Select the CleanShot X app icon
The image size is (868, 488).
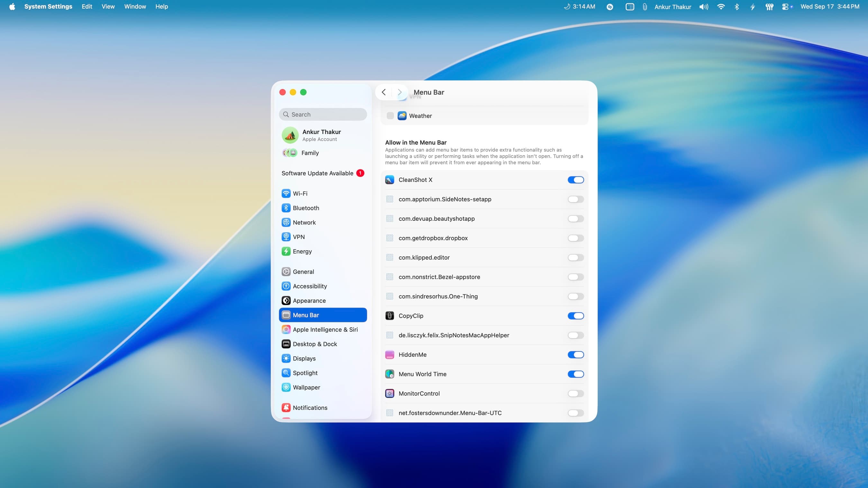click(x=390, y=180)
